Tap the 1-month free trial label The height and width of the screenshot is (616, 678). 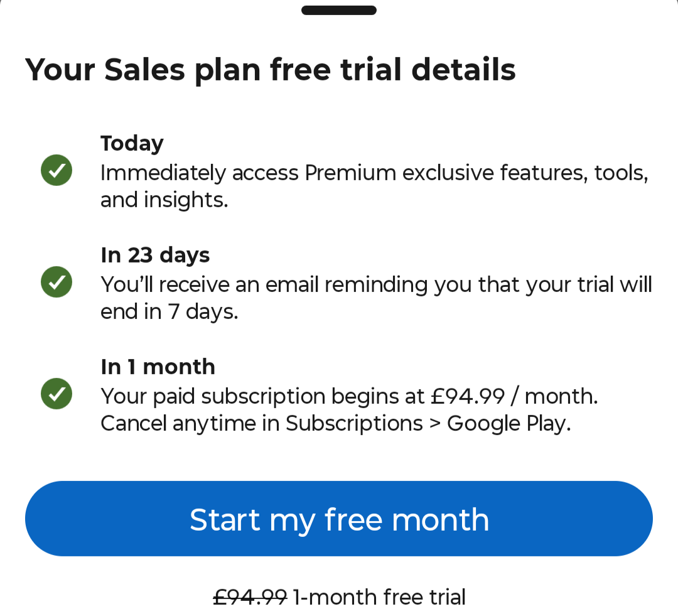pos(379,597)
